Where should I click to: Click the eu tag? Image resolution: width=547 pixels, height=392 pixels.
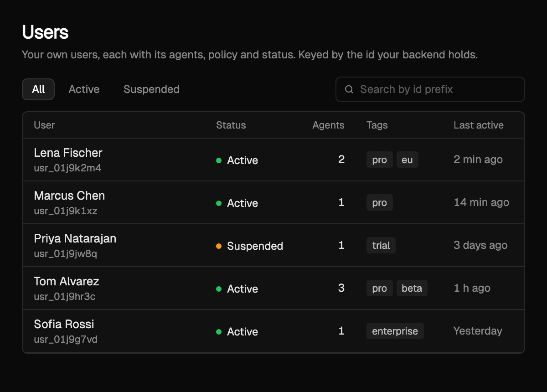click(x=407, y=160)
